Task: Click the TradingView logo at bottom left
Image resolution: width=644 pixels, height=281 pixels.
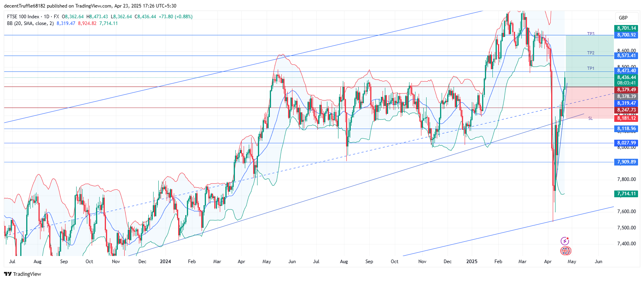Action: [x=23, y=274]
